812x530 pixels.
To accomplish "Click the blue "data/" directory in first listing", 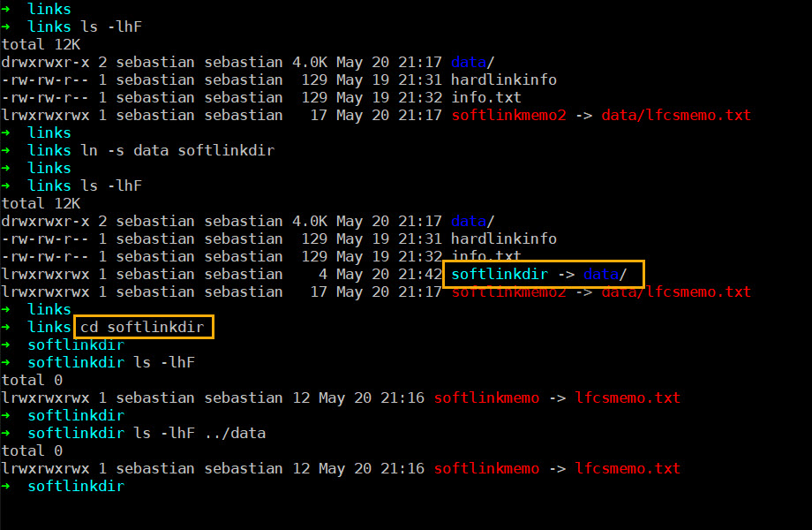I will pyautogui.click(x=469, y=62).
